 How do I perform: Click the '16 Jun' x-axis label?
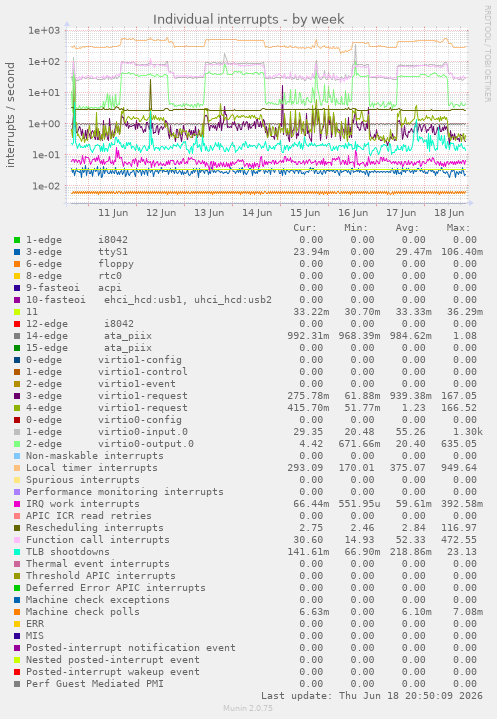[x=353, y=213]
